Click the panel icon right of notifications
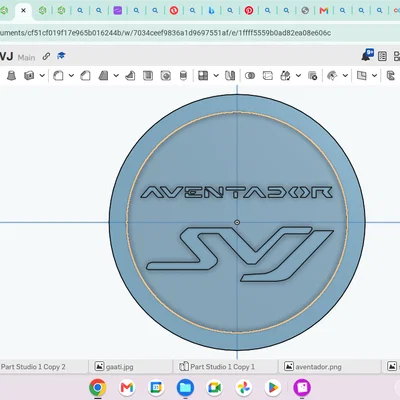 [382, 56]
